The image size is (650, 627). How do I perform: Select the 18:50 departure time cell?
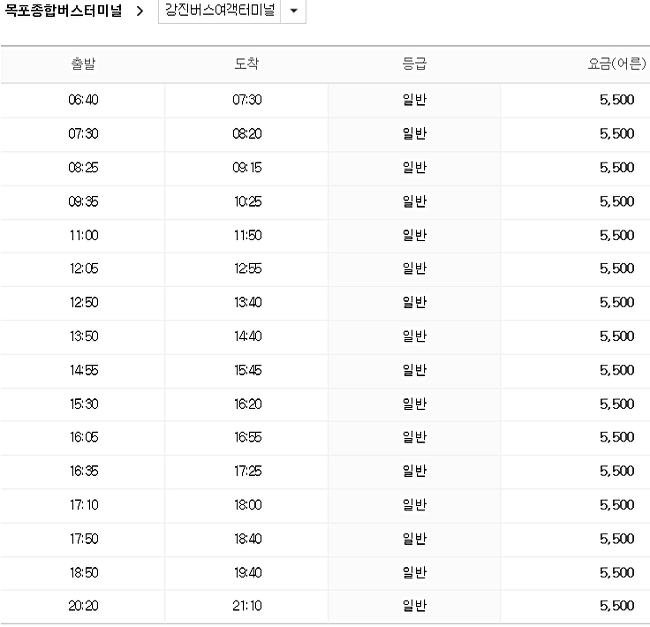(x=84, y=573)
